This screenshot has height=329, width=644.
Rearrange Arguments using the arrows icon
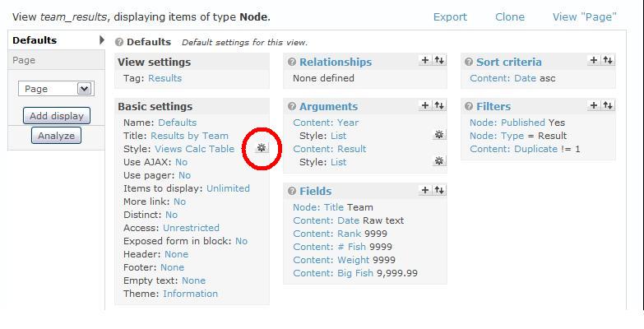pos(439,105)
